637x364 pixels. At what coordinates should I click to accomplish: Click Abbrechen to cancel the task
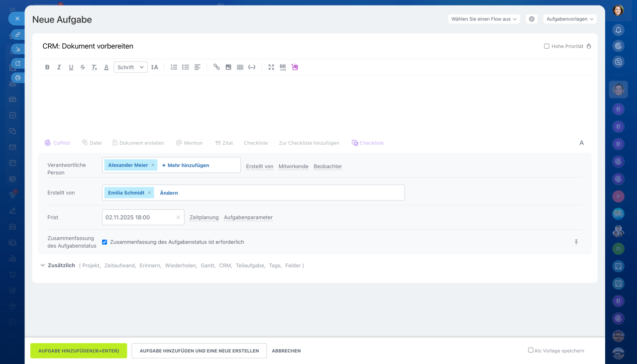286,351
